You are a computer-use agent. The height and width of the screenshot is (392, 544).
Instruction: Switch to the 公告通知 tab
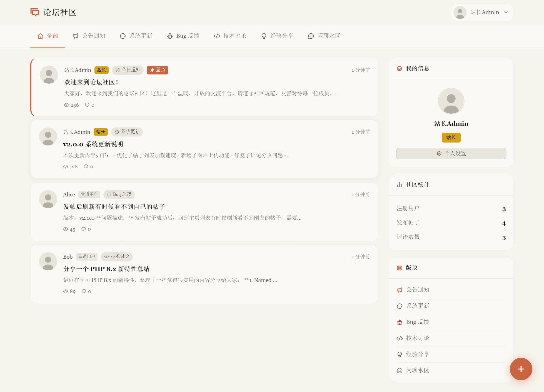tap(89, 36)
